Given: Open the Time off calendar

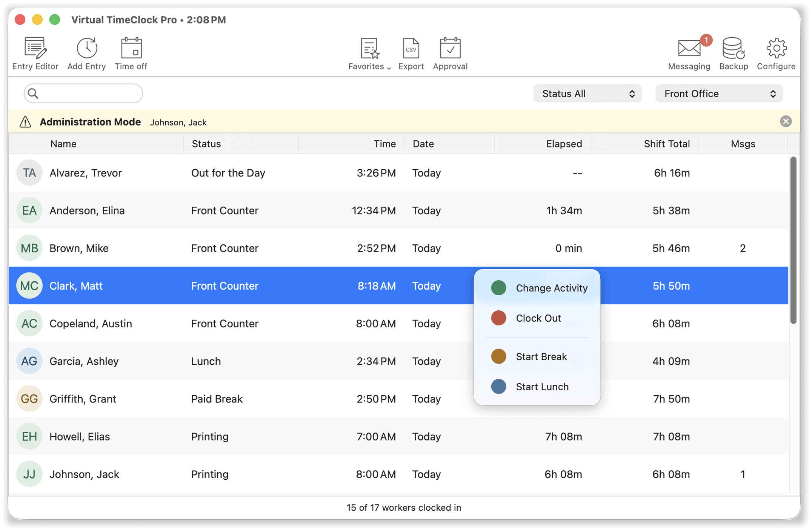Looking at the screenshot, I should pyautogui.click(x=131, y=53).
